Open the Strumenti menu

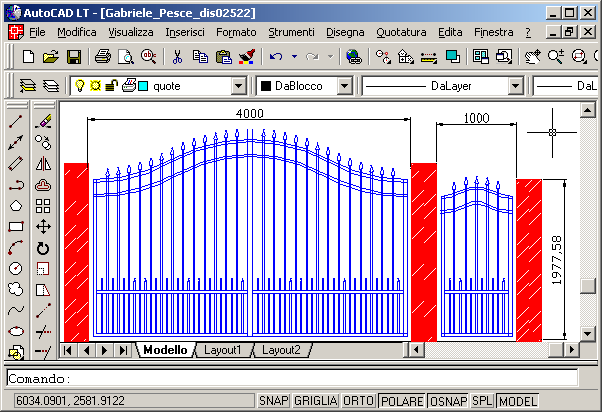click(x=291, y=32)
